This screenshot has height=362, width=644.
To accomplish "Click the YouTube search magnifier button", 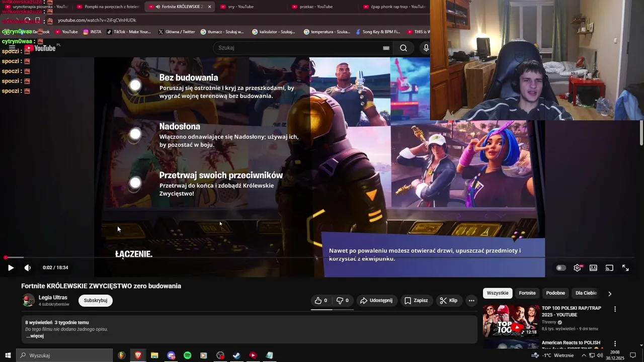I will 404,48.
